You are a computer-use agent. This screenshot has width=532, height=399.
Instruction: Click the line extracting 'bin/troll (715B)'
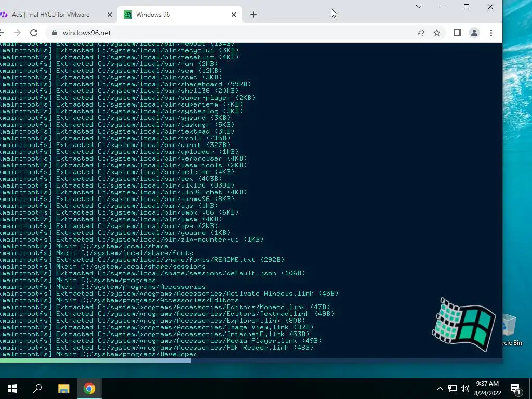click(x=115, y=138)
